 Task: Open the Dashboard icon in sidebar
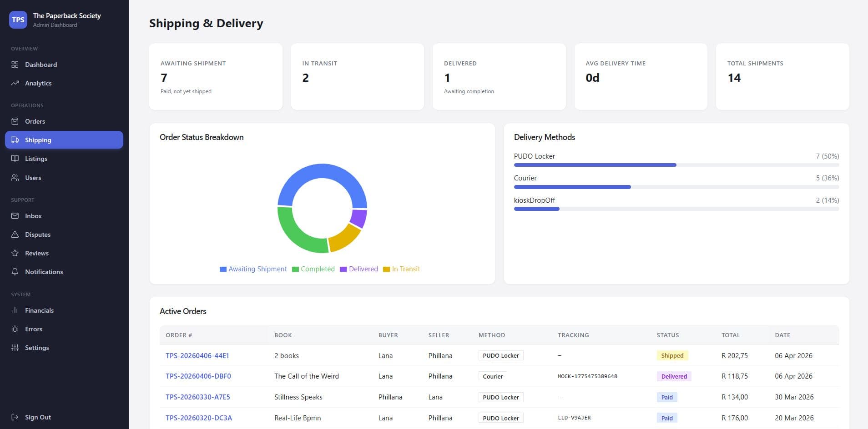(x=14, y=65)
